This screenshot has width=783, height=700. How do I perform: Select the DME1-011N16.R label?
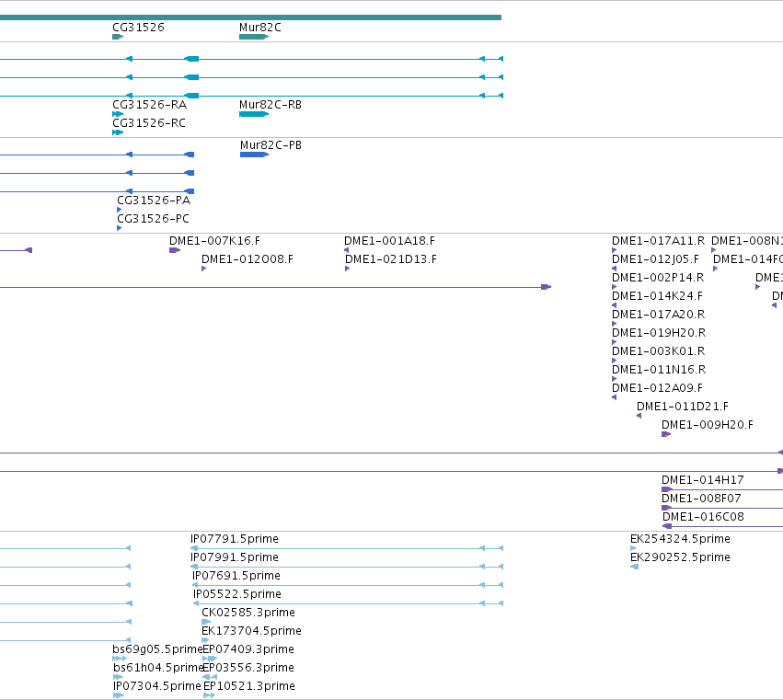tap(659, 371)
